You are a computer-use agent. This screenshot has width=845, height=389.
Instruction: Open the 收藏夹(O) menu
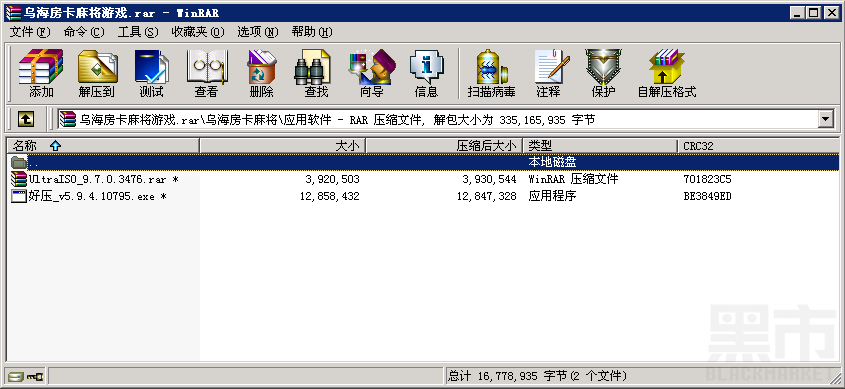coord(198,32)
